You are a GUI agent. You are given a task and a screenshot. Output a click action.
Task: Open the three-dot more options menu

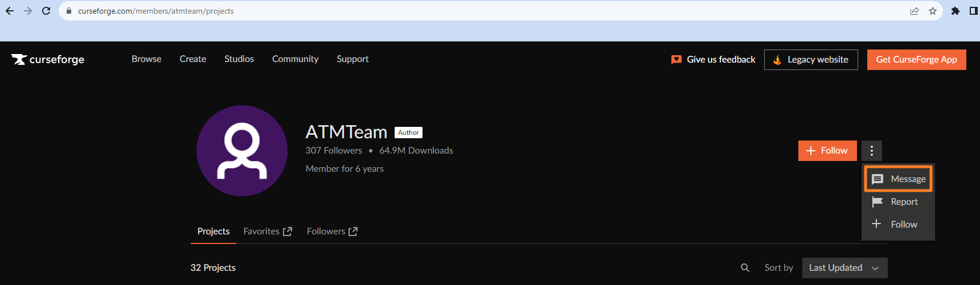pyautogui.click(x=872, y=151)
